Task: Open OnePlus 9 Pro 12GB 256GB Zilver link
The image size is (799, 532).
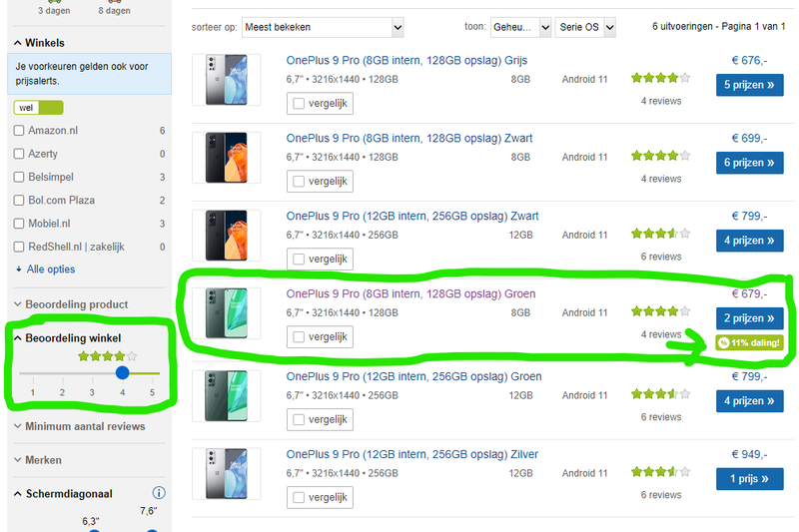Action: click(x=411, y=454)
